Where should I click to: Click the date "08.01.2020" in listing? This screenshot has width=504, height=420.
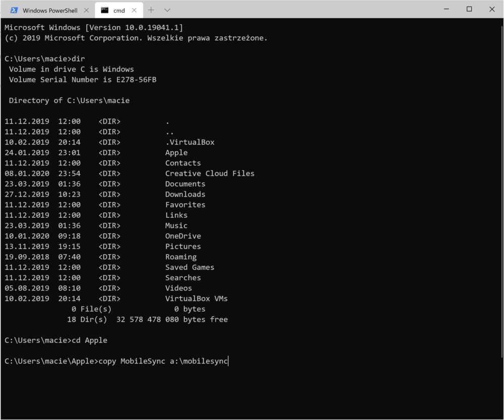(x=27, y=173)
